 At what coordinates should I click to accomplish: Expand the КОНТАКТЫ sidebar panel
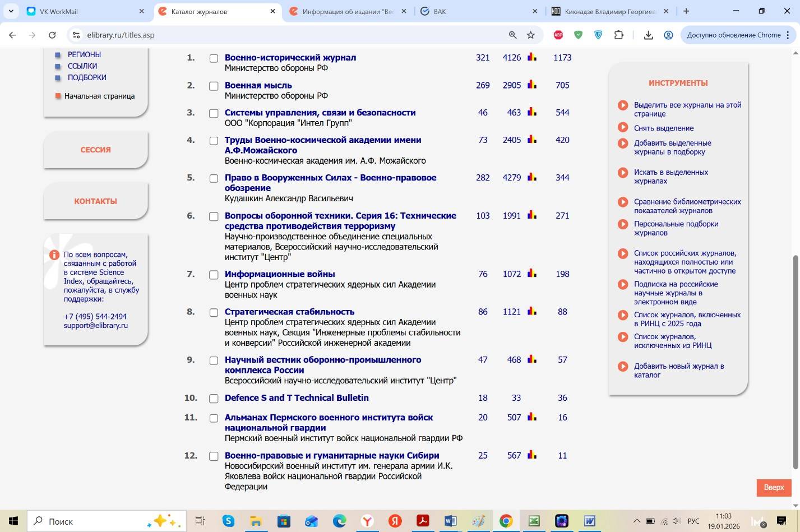click(x=95, y=201)
